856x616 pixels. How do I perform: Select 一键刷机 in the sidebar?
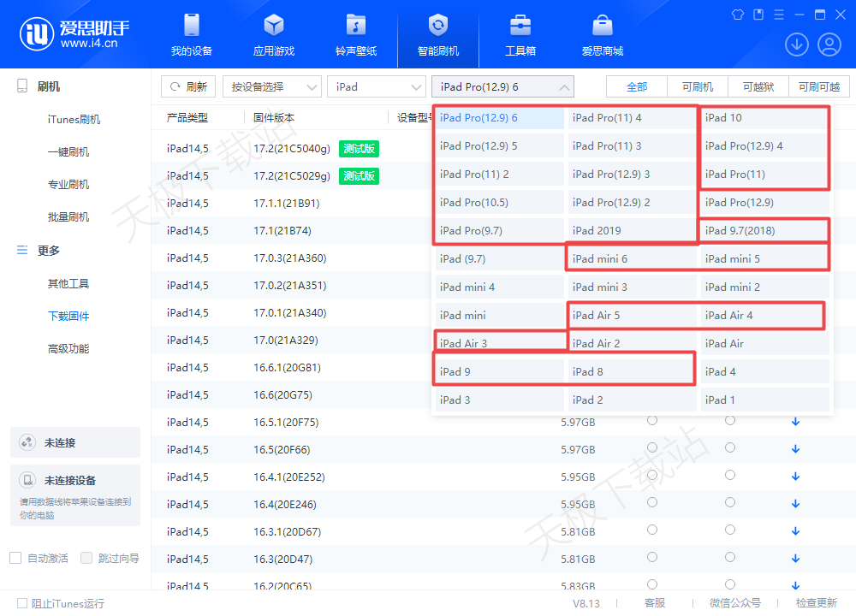[68, 151]
